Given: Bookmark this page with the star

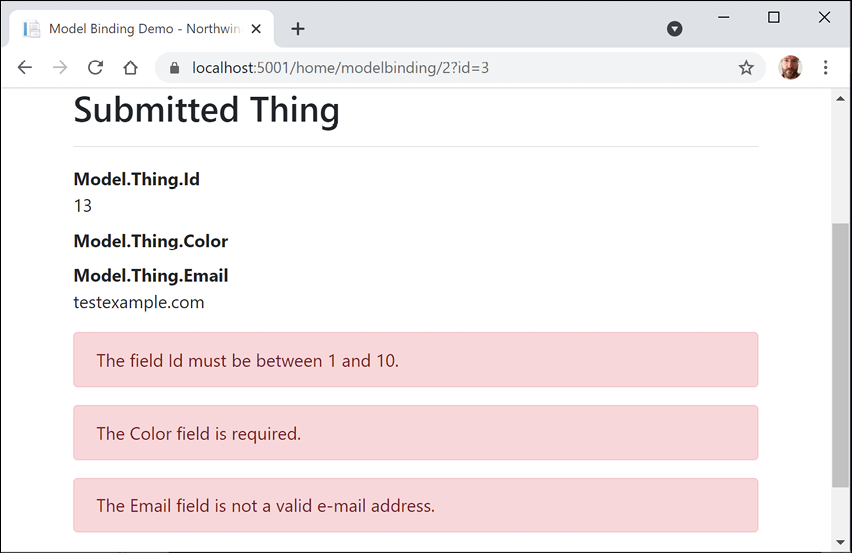Looking at the screenshot, I should click(x=746, y=68).
